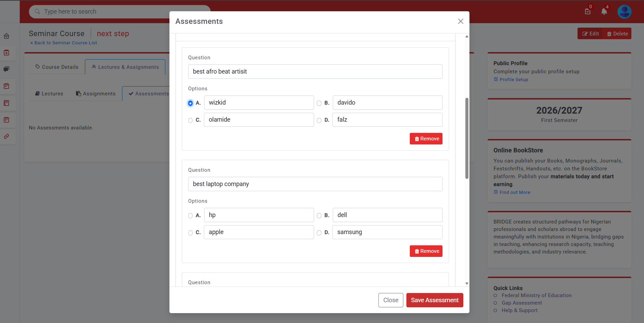
Task: Click the 'next step' heading text
Action: (x=113, y=34)
